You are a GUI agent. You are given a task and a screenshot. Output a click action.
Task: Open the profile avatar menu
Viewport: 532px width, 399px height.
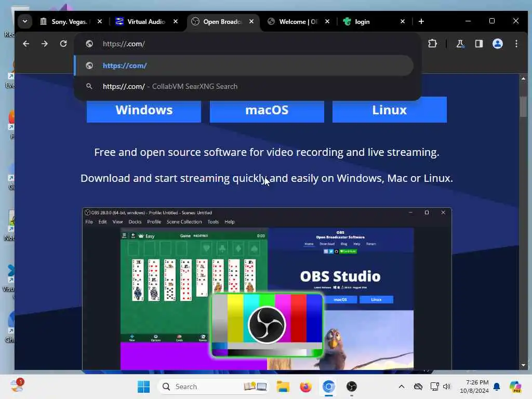tap(497, 44)
